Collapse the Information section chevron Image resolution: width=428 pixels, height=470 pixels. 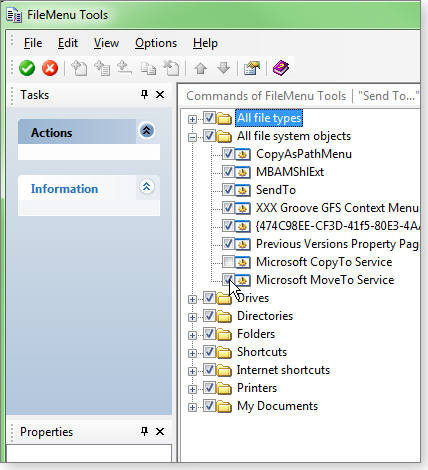coord(147,187)
